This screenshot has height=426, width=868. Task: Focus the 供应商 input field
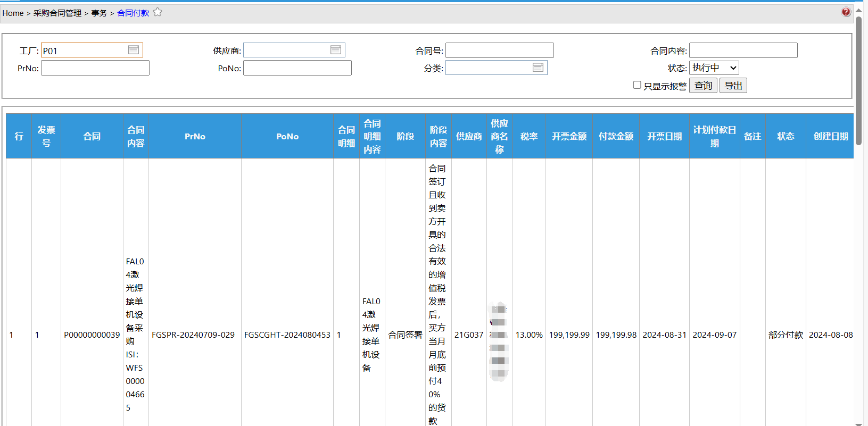tap(294, 50)
